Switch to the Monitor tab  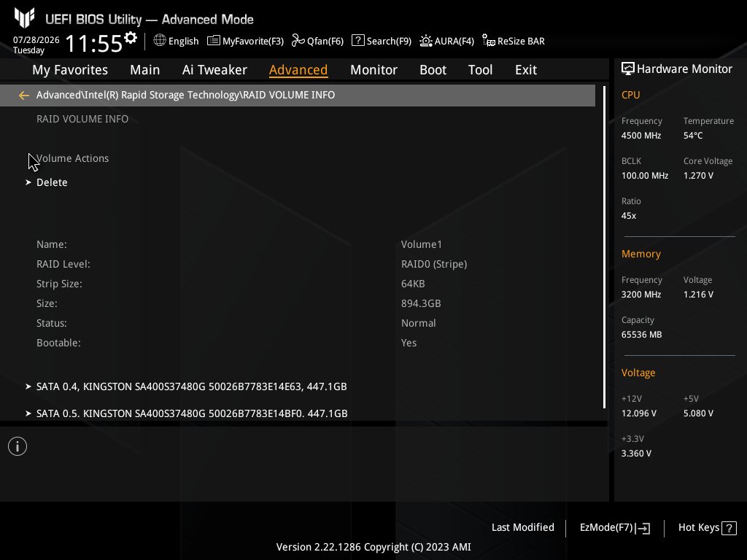(x=373, y=70)
